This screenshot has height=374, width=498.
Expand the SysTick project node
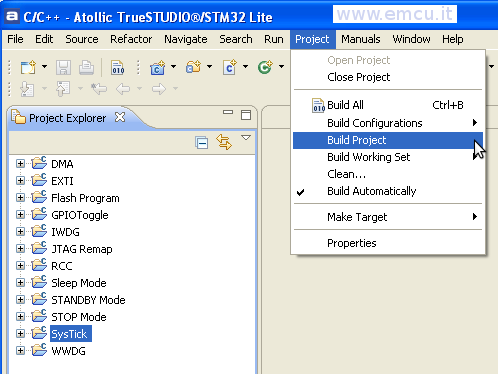[x=20, y=334]
